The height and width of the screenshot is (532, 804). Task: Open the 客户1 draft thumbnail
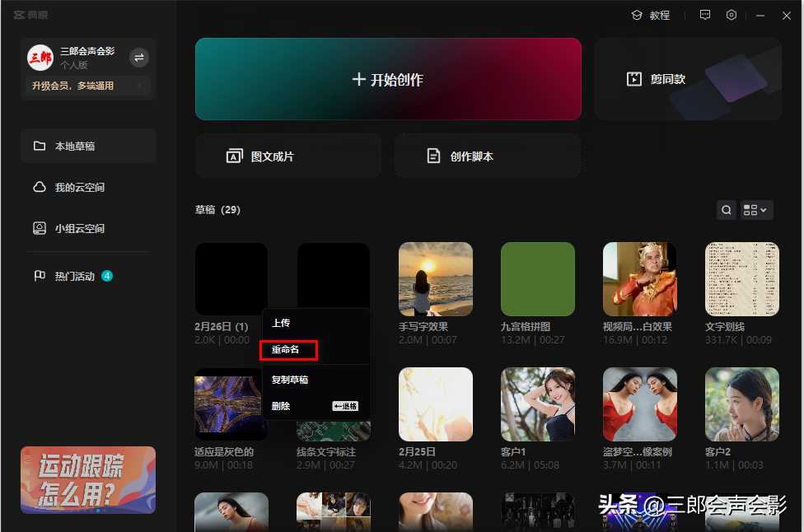537,404
